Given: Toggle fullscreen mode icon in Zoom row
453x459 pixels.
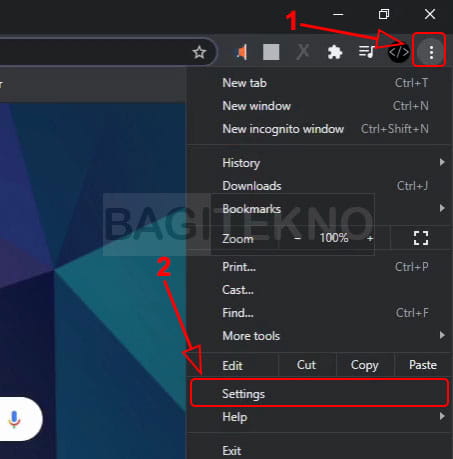Looking at the screenshot, I should point(421,238).
